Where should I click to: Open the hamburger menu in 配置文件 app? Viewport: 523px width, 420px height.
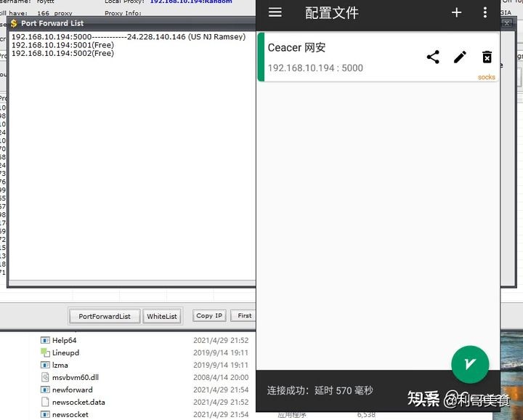[275, 12]
